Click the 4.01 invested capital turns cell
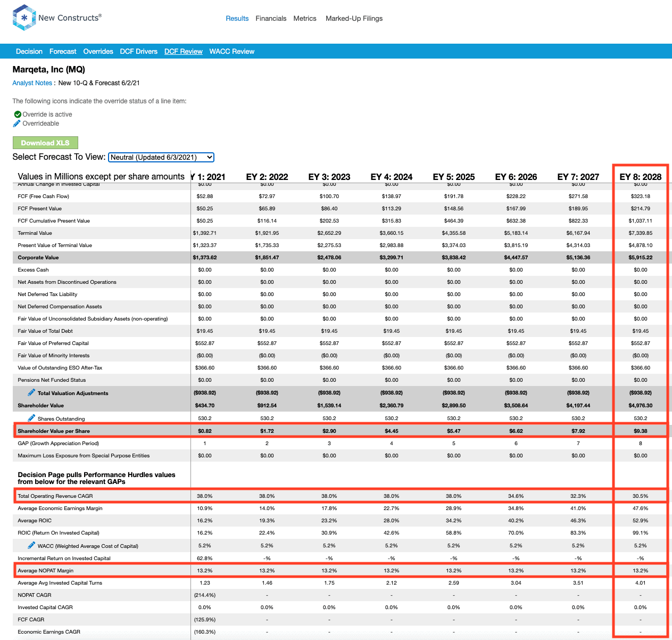 point(641,582)
